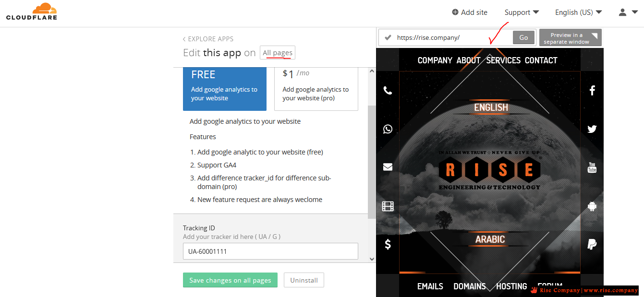Click the Cloudflare logo

32,11
